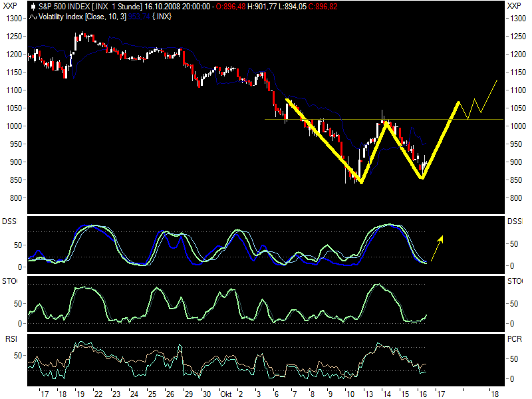Image resolution: width=532 pixels, height=399 pixels.
Task: Click the '15 date label on the time axis
Action: (x=404, y=394)
